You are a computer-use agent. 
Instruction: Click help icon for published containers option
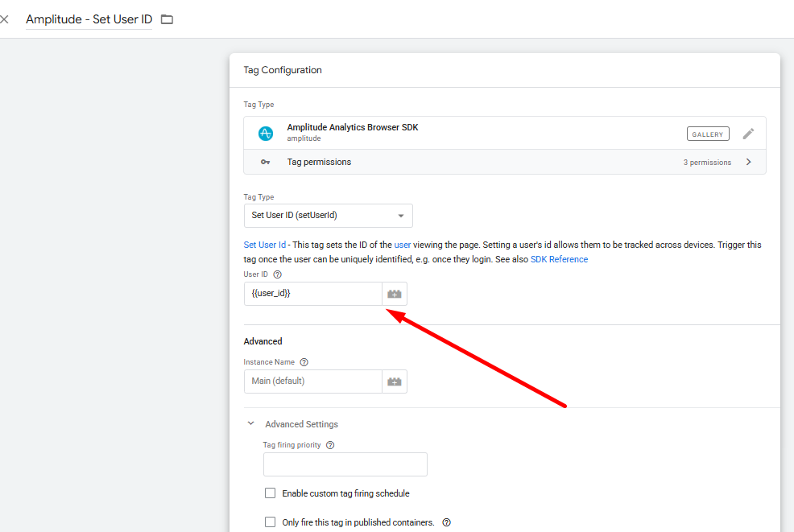[447, 522]
